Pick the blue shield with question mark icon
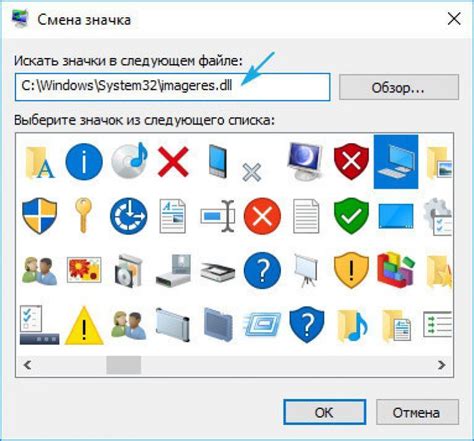 [307, 325]
